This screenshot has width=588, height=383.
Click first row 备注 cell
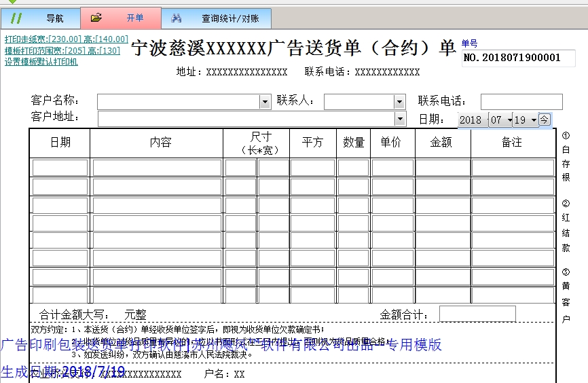pyautogui.click(x=513, y=168)
